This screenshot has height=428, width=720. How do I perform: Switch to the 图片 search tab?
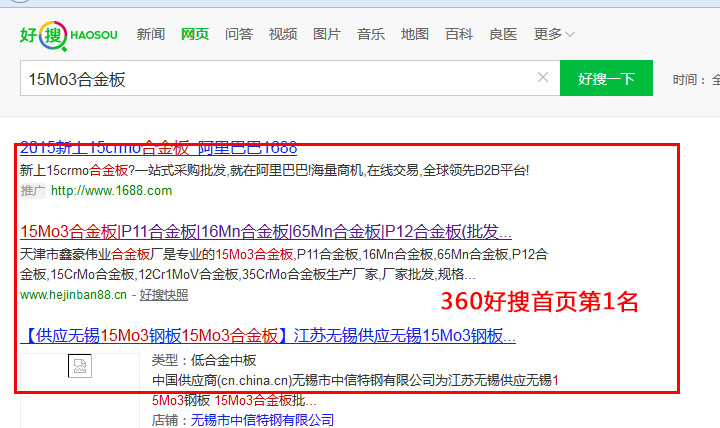pyautogui.click(x=327, y=34)
